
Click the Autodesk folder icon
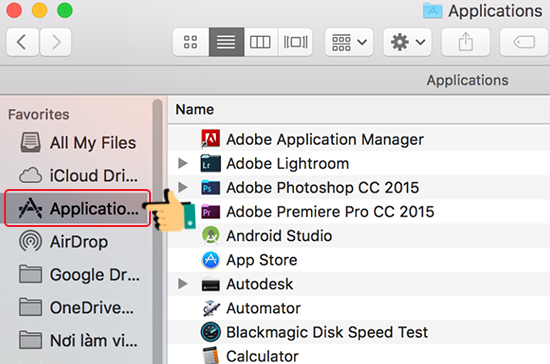[x=210, y=284]
